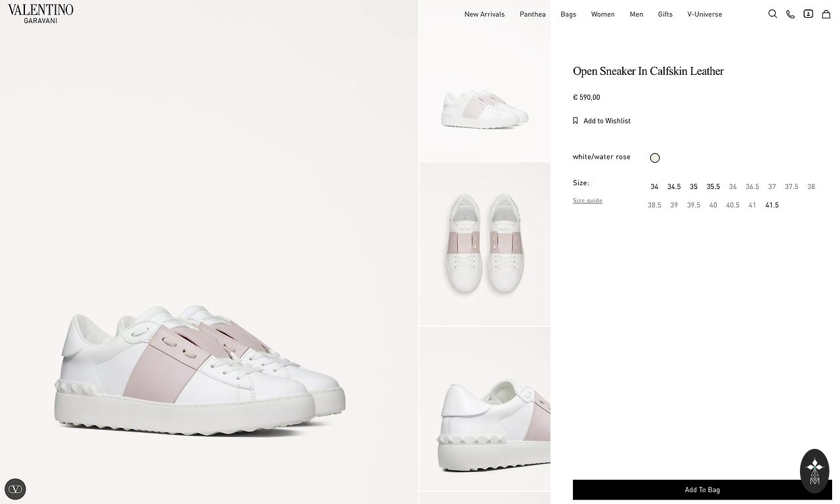Click the phone contact icon

tap(790, 14)
